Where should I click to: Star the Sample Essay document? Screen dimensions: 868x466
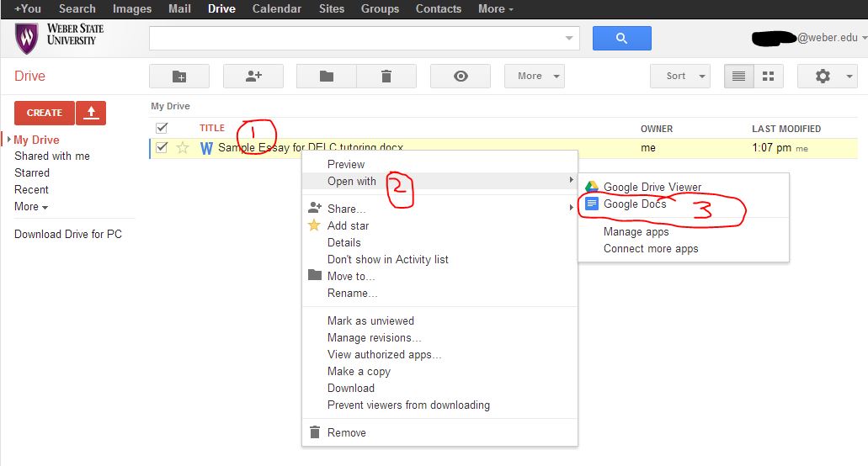click(x=183, y=148)
